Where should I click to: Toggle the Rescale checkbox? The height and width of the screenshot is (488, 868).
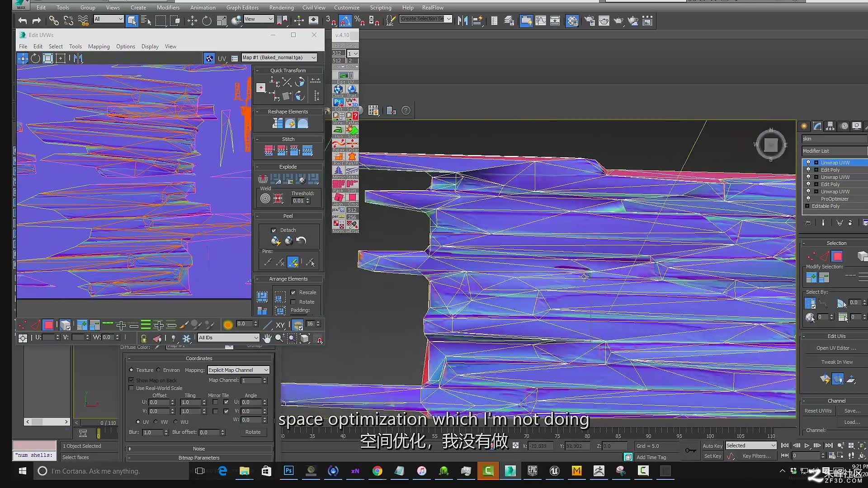[293, 292]
